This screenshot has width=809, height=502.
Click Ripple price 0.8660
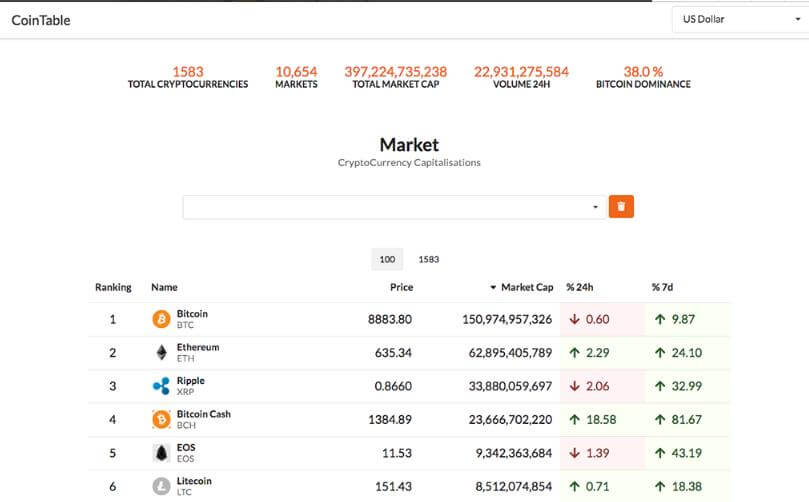393,386
